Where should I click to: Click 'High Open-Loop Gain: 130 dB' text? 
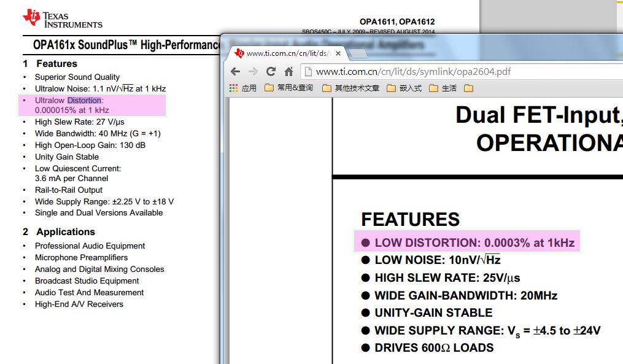[x=90, y=145]
